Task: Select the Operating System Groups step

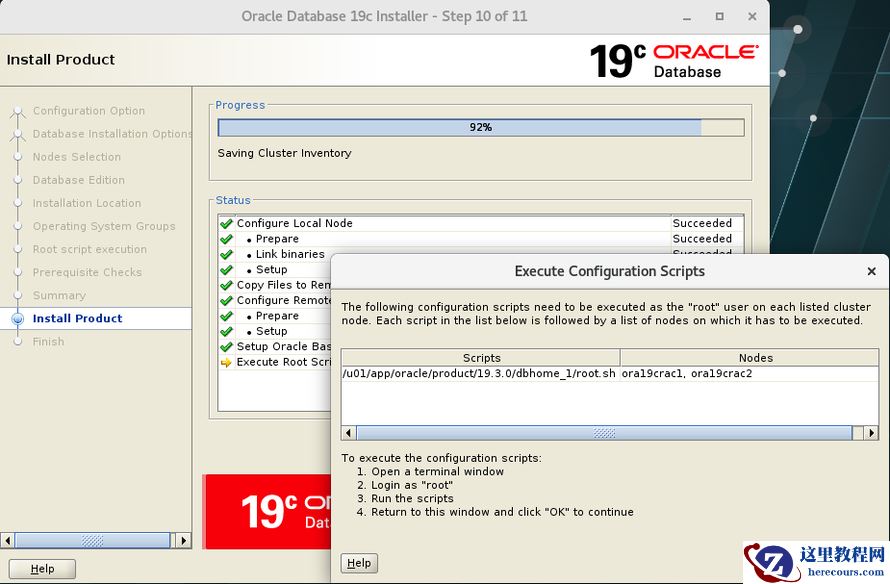Action: click(104, 226)
